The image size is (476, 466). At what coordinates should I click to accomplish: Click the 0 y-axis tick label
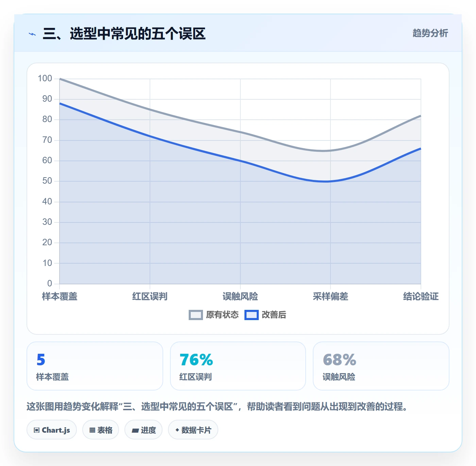(50, 283)
